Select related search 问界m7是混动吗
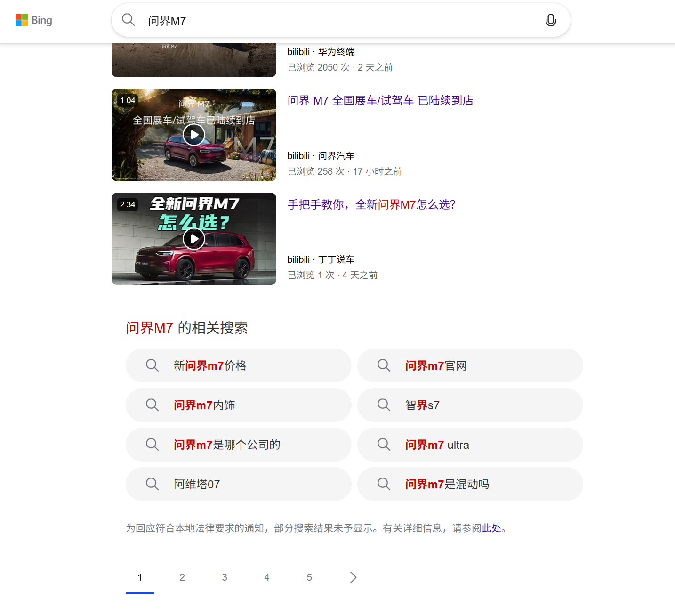 click(470, 484)
